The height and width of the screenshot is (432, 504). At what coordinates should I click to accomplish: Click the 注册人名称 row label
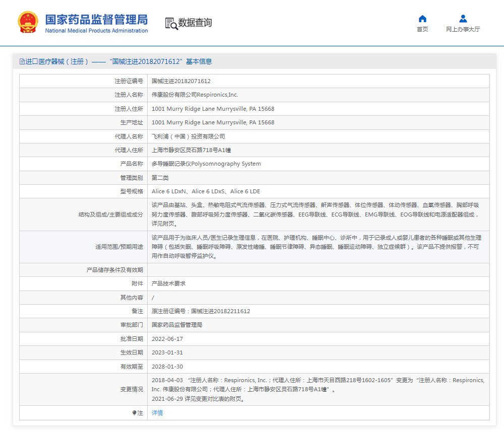[x=129, y=95]
